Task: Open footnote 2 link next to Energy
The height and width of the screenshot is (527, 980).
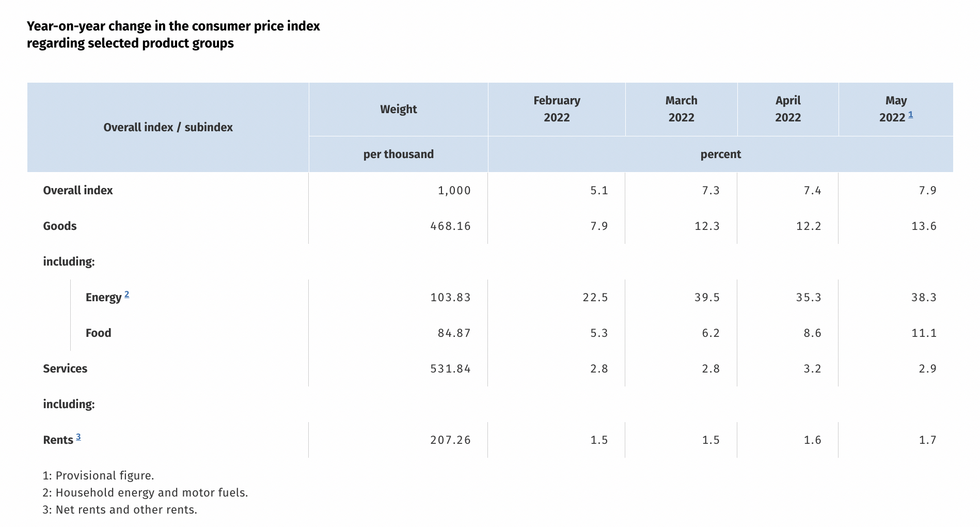Action: [x=127, y=295]
